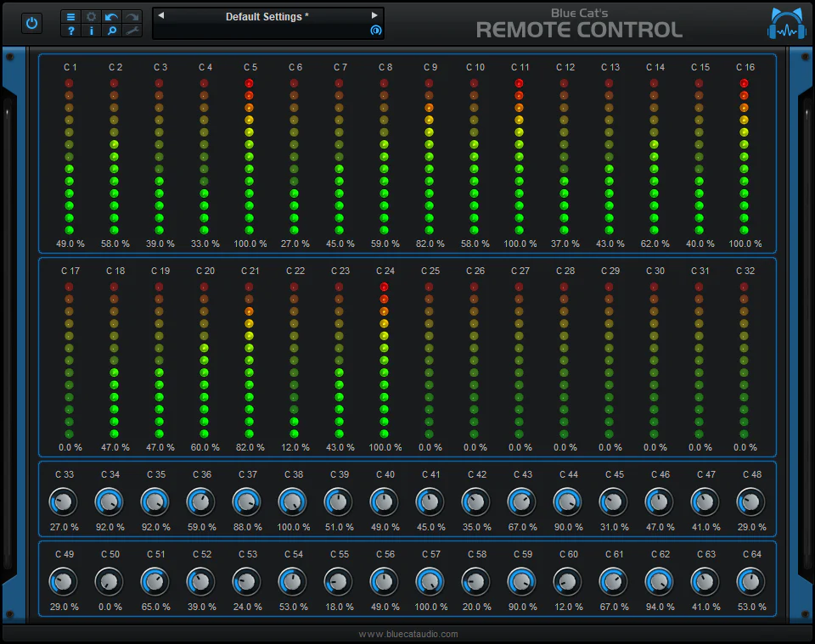Click the C 1 meter value 49.0 %
The width and height of the screenshot is (815, 644).
click(70, 244)
